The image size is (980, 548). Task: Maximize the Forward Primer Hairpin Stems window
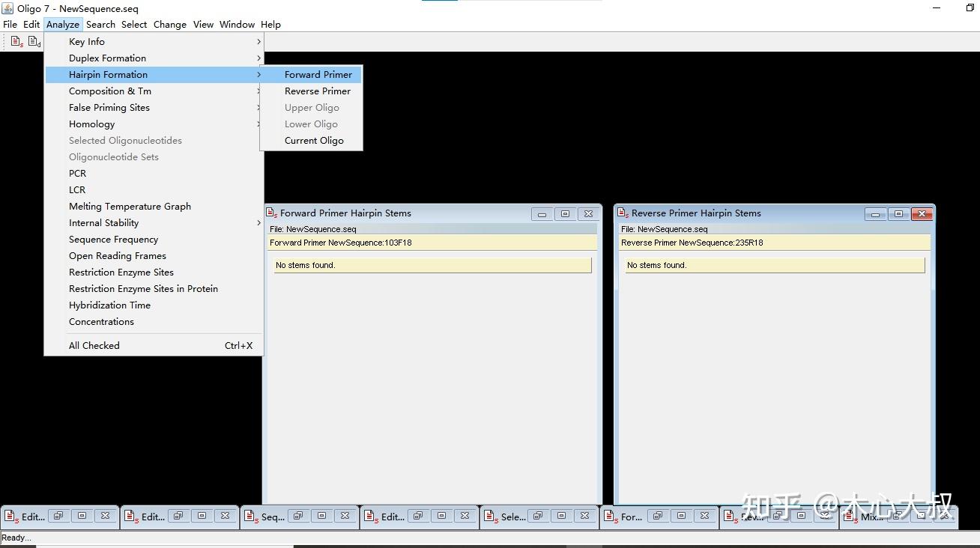[566, 214]
